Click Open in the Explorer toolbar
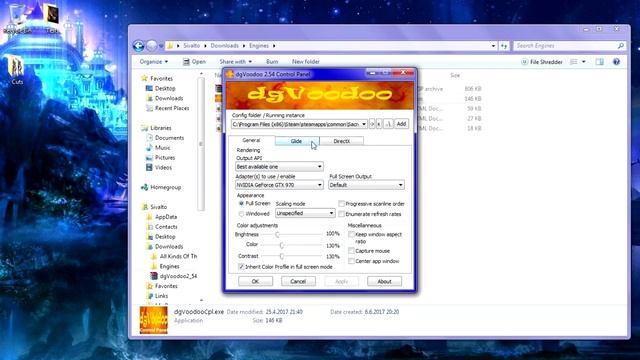The height and width of the screenshot is (360, 640). point(194,62)
